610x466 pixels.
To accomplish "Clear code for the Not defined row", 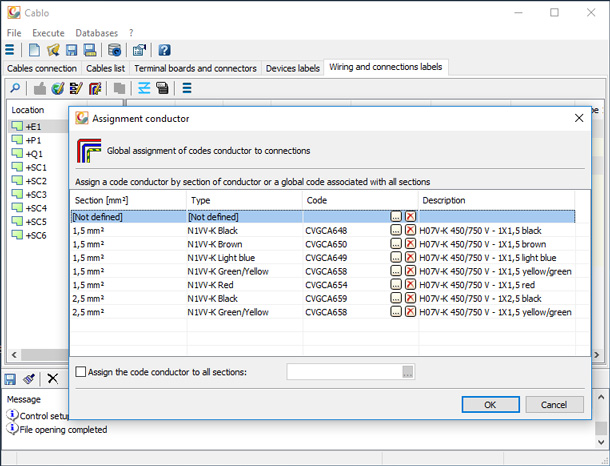I will [x=410, y=216].
